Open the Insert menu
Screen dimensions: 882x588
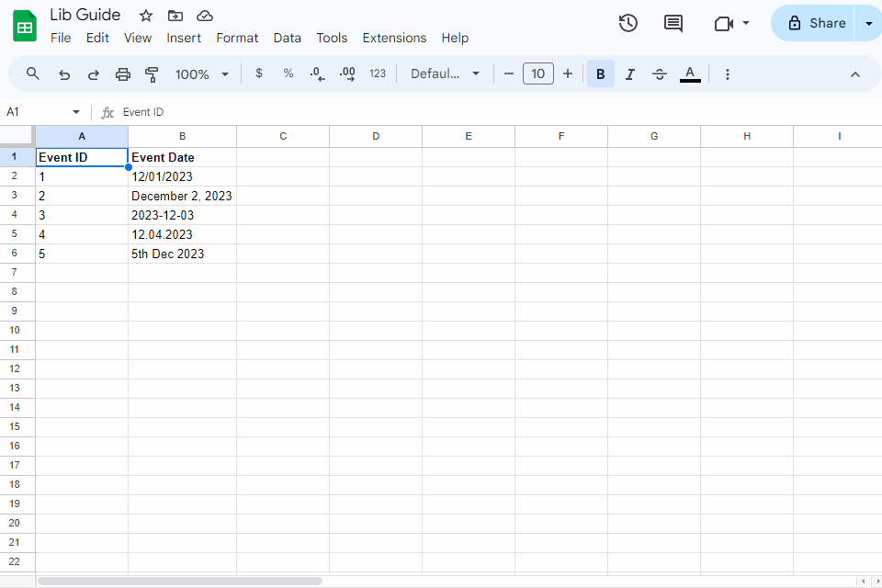tap(184, 38)
